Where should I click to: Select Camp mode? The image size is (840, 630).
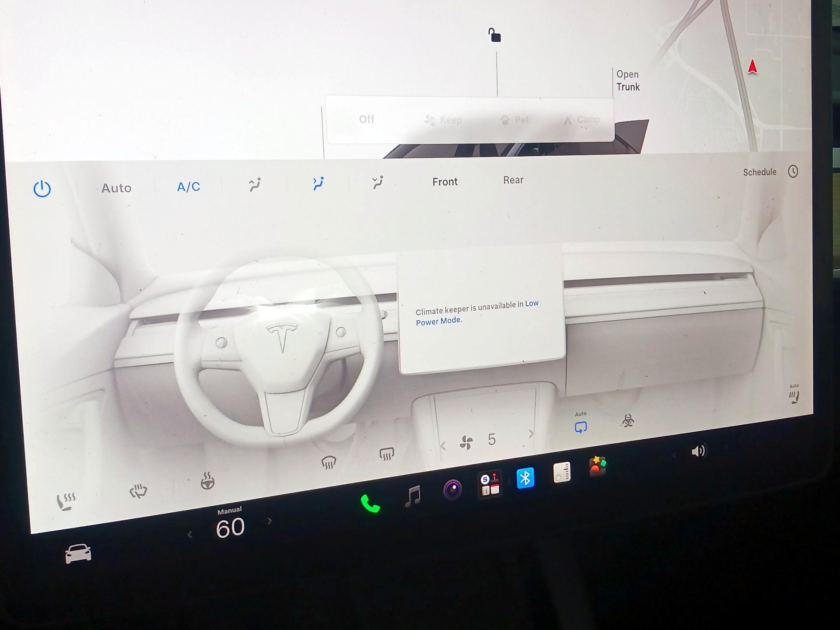[581, 119]
